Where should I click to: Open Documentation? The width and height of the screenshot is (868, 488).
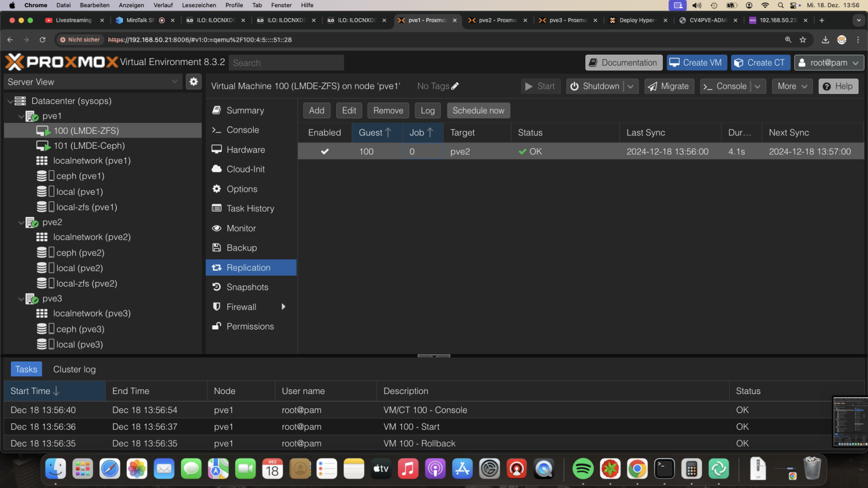tap(624, 62)
